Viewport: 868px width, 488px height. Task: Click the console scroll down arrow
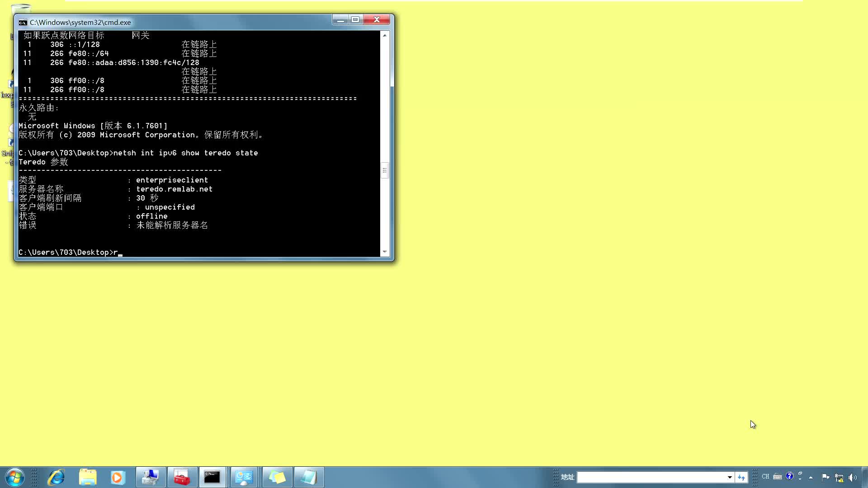385,252
